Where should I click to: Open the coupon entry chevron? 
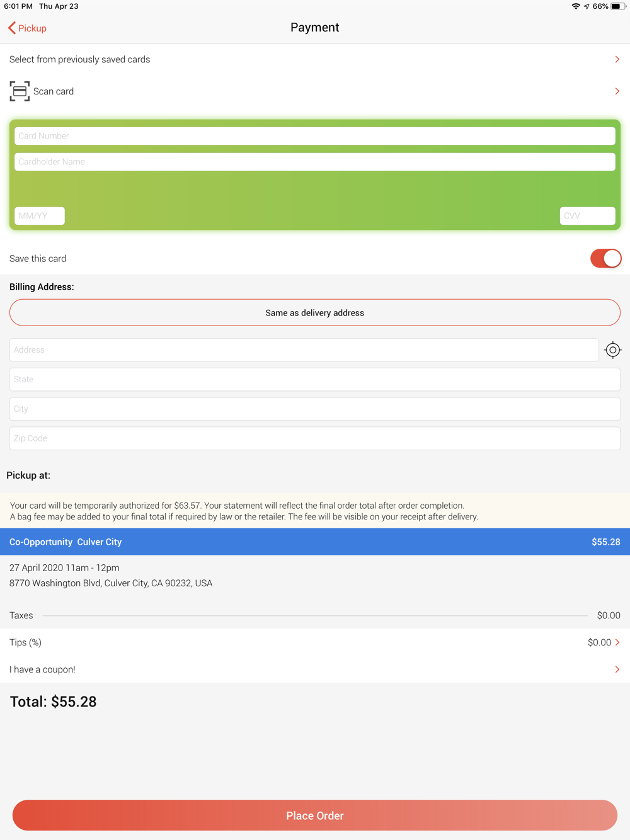(617, 669)
